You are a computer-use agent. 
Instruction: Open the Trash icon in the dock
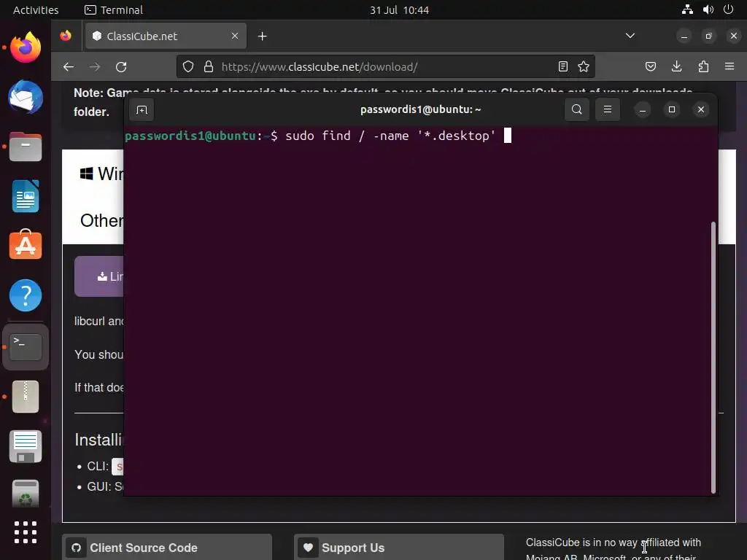pyautogui.click(x=26, y=494)
